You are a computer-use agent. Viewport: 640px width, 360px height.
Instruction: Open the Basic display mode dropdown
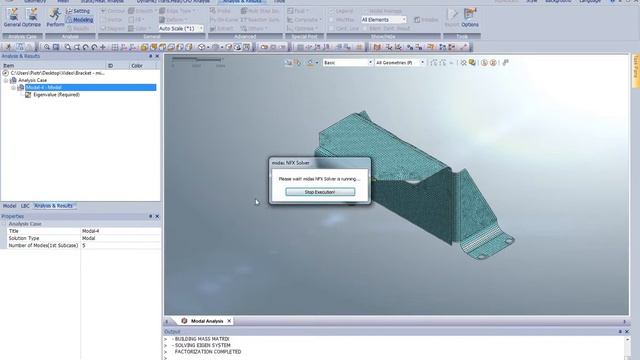click(x=348, y=62)
